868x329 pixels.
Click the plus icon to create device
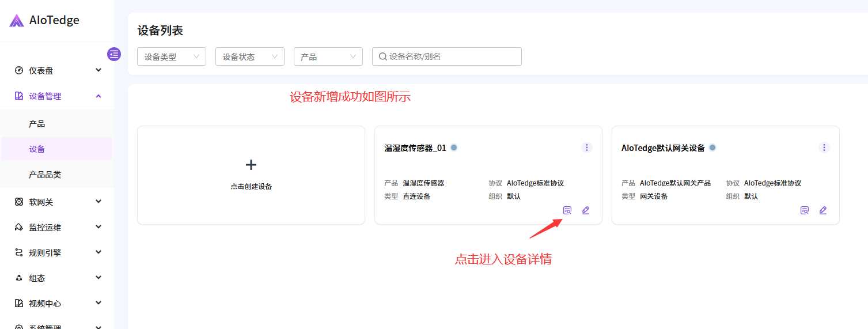click(251, 165)
